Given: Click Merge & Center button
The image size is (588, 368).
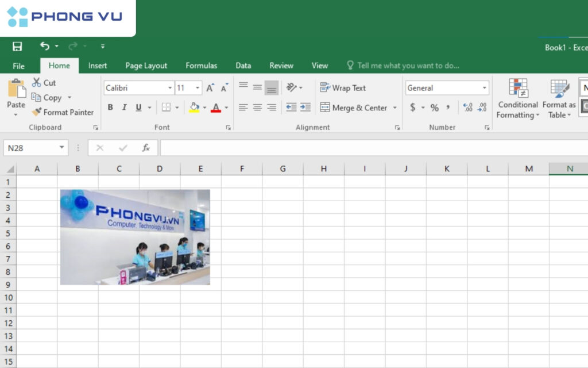Looking at the screenshot, I should point(354,108).
